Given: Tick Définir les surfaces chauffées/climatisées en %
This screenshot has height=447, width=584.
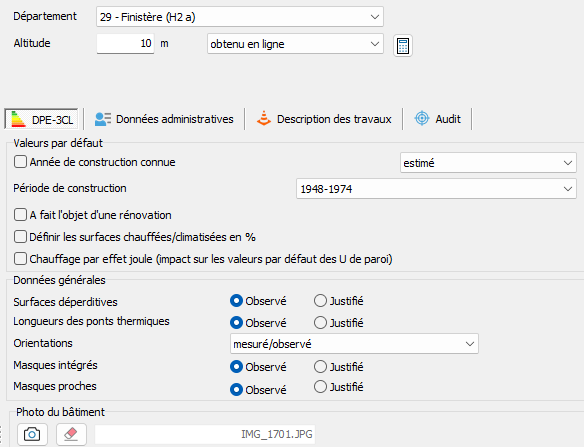Looking at the screenshot, I should [x=20, y=237].
